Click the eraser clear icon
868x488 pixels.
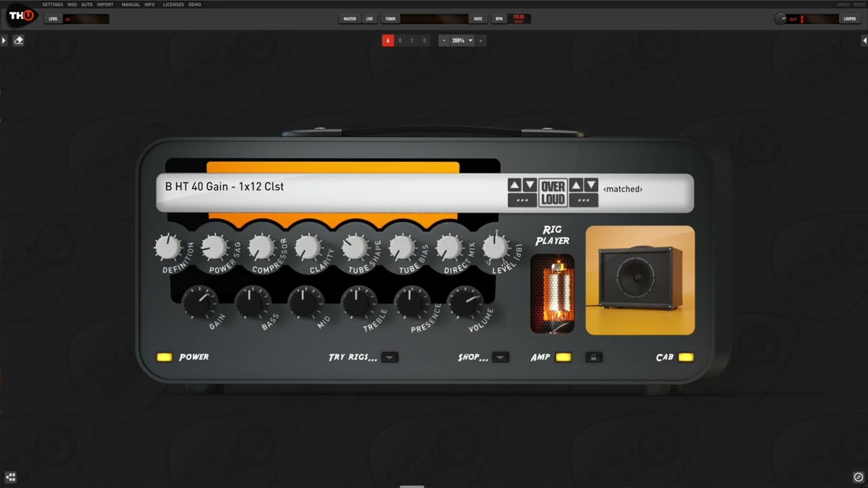pyautogui.click(x=18, y=41)
